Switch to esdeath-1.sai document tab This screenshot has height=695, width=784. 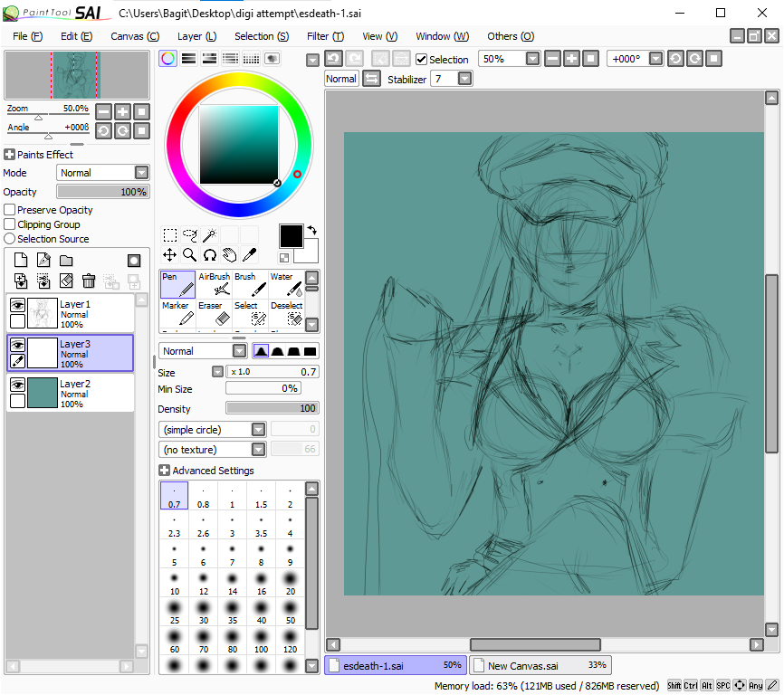(396, 665)
